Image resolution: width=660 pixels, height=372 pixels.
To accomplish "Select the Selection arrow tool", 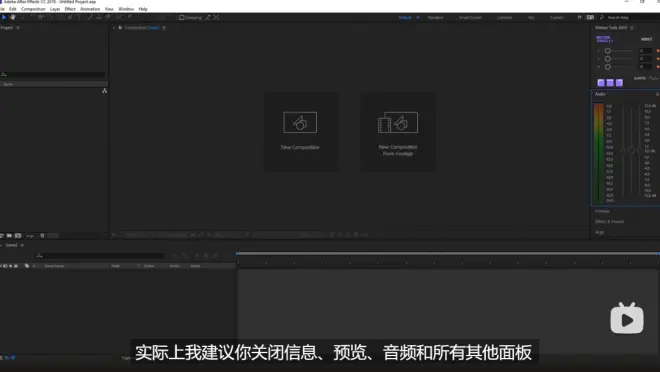I will tap(4, 17).
